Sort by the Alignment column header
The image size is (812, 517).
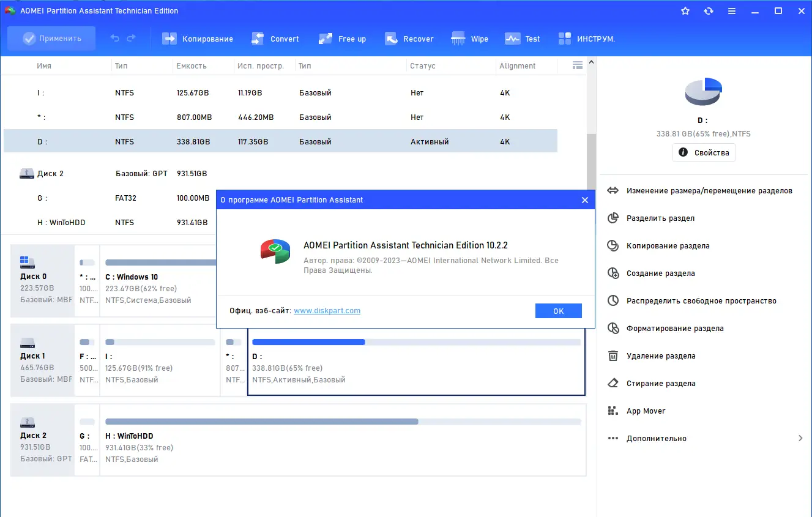(517, 66)
